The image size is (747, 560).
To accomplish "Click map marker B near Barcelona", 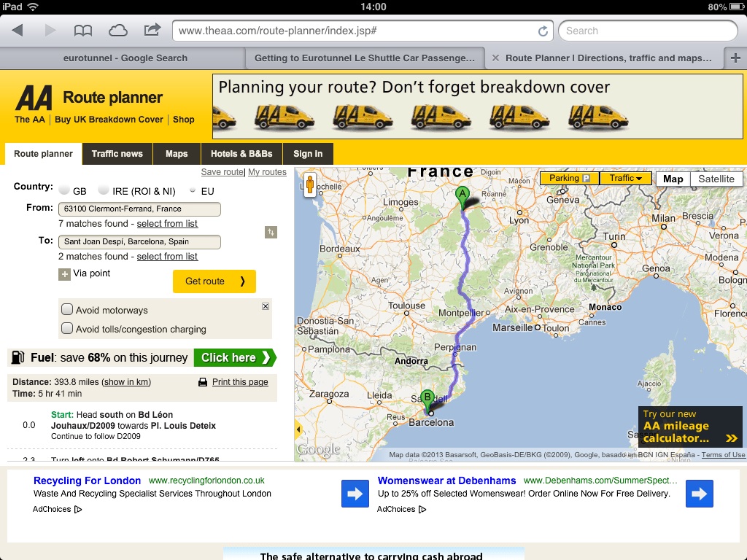I will (427, 400).
